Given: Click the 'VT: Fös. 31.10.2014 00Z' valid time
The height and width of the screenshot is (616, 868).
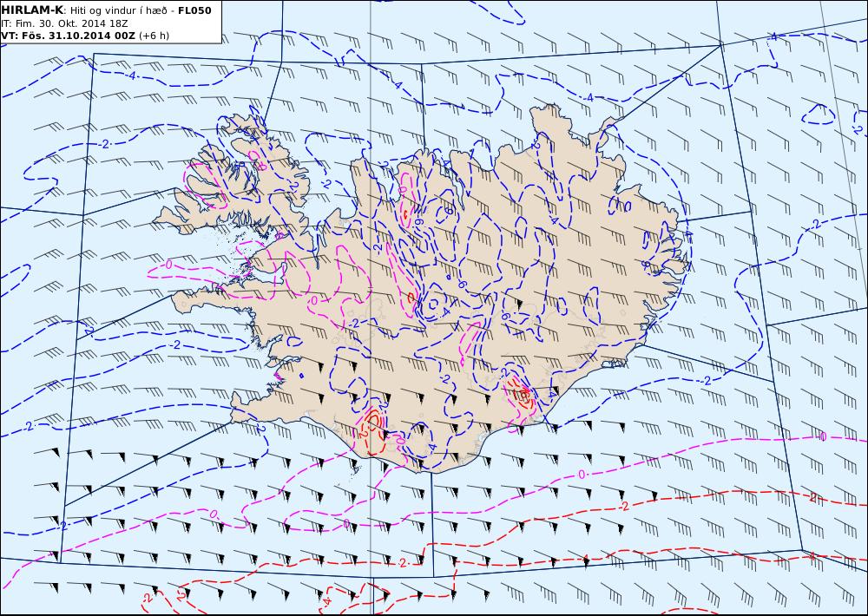Looking at the screenshot, I should pyautogui.click(x=68, y=36).
